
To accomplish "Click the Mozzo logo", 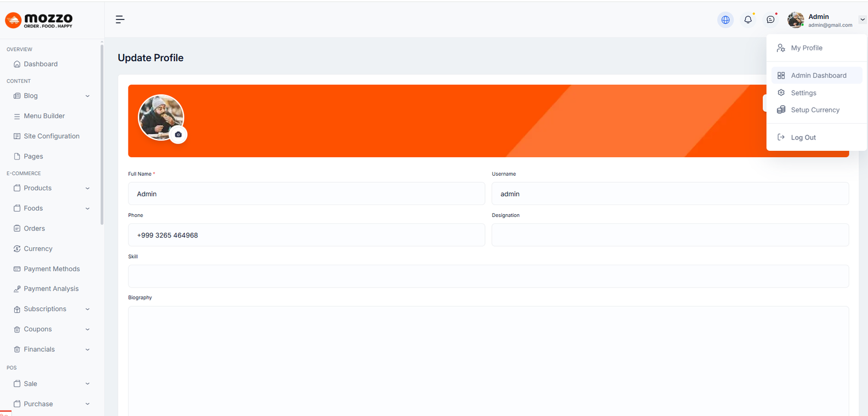I will click(x=39, y=21).
